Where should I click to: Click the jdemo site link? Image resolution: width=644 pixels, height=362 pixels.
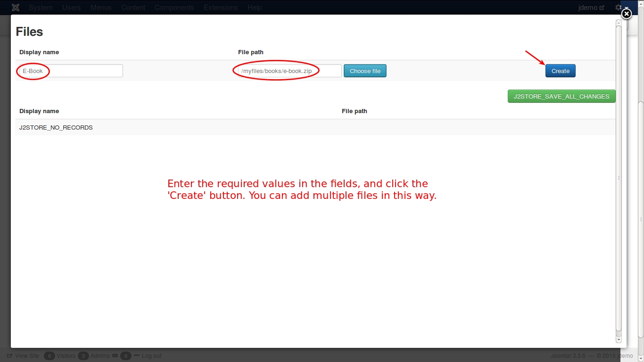591,8
